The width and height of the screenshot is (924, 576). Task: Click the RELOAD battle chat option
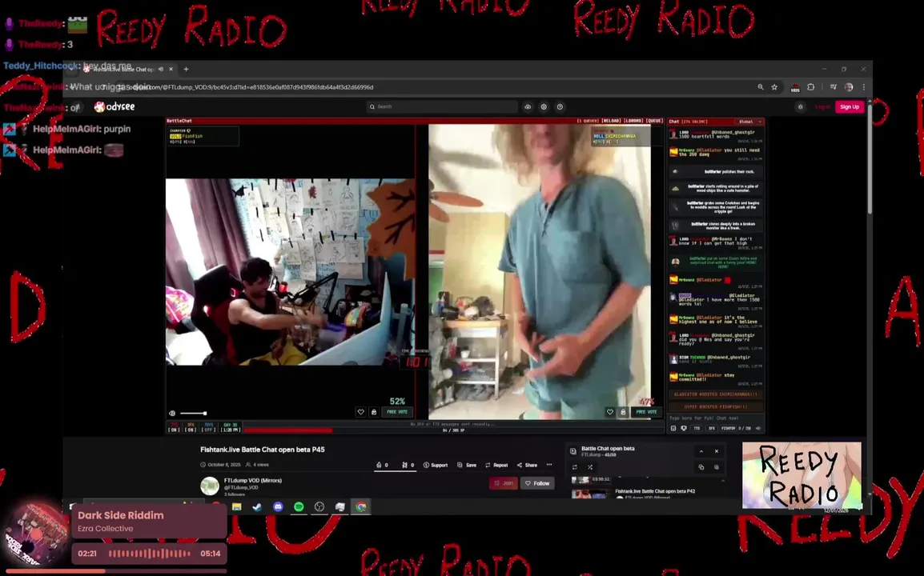tap(611, 121)
